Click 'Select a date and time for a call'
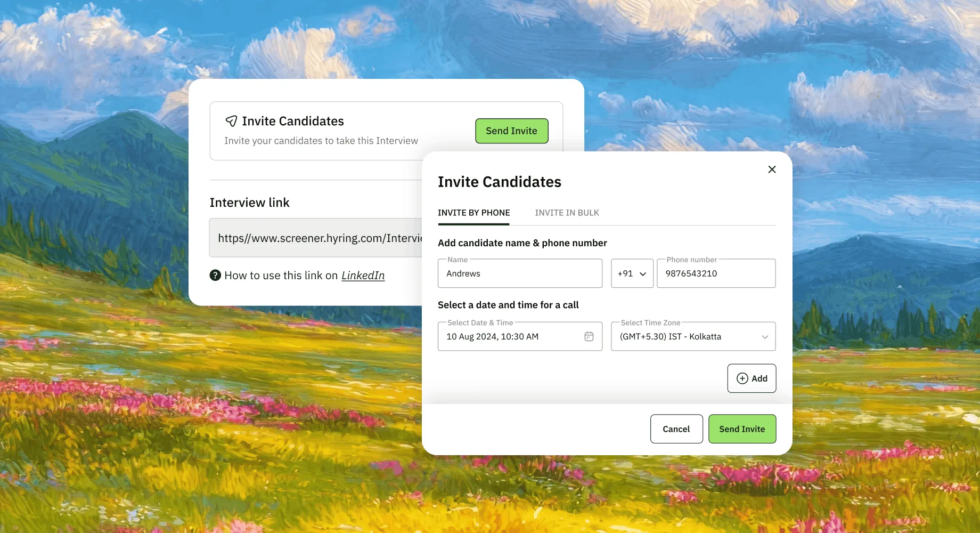Image resolution: width=980 pixels, height=533 pixels. [x=508, y=305]
